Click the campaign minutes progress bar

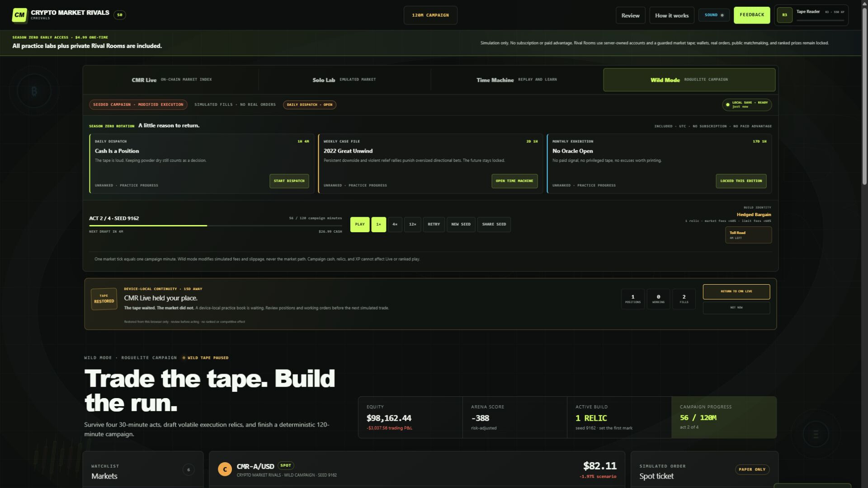point(215,225)
